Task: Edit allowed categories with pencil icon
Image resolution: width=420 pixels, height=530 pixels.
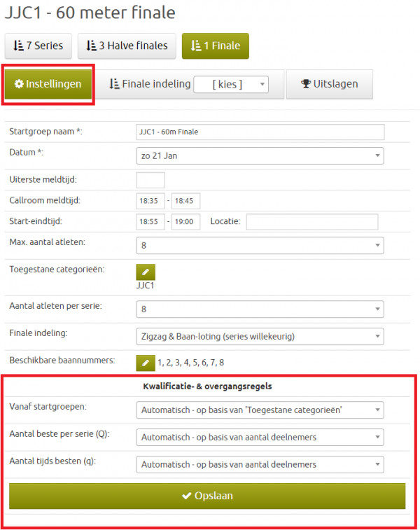Action: click(x=146, y=272)
